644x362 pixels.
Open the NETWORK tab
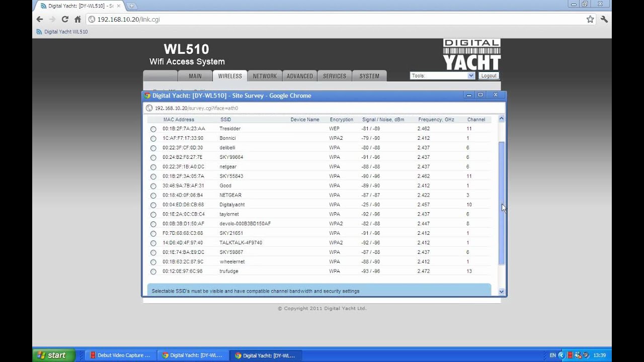[x=265, y=76]
